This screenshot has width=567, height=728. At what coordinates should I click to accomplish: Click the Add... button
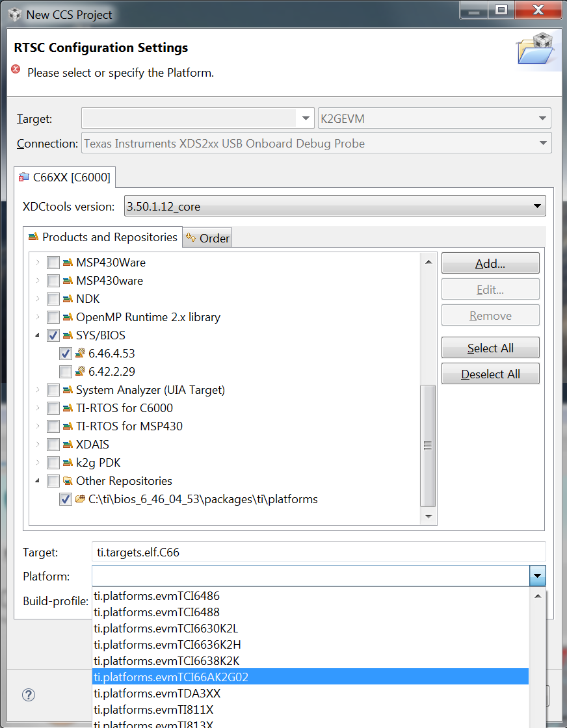[x=490, y=263]
